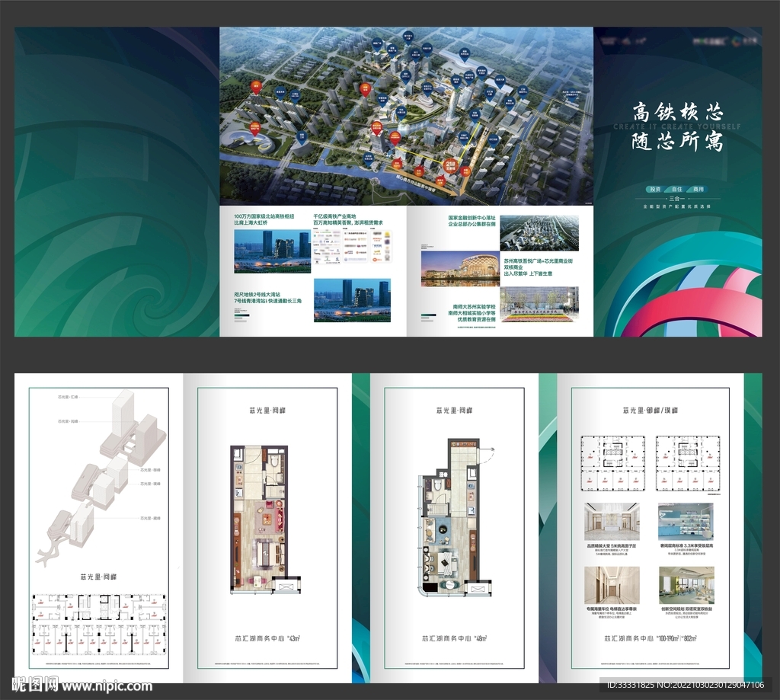The height and width of the screenshot is (700, 780).
Task: Open the open office space photo
Action: (x=686, y=586)
